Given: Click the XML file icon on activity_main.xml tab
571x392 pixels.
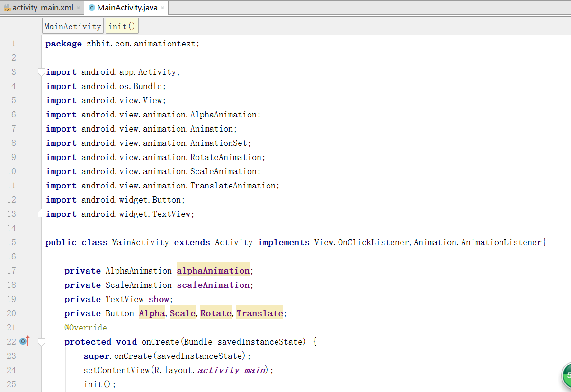Looking at the screenshot, I should pyautogui.click(x=7, y=8).
